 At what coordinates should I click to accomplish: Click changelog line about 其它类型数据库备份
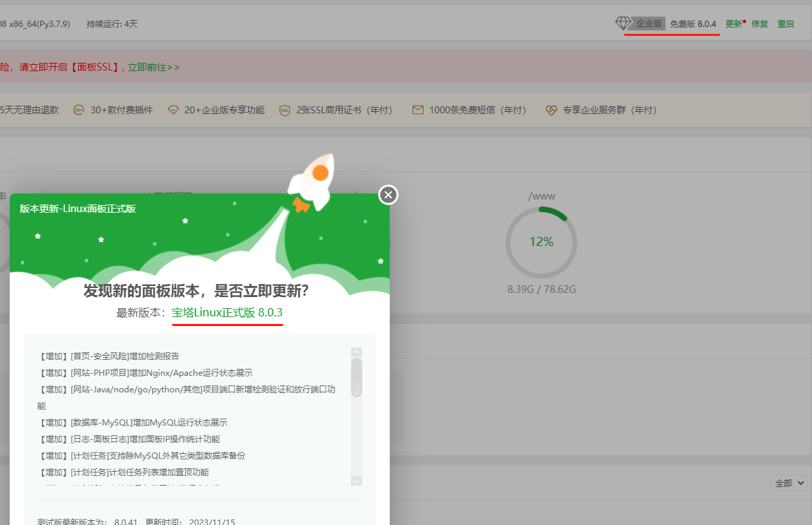click(142, 456)
